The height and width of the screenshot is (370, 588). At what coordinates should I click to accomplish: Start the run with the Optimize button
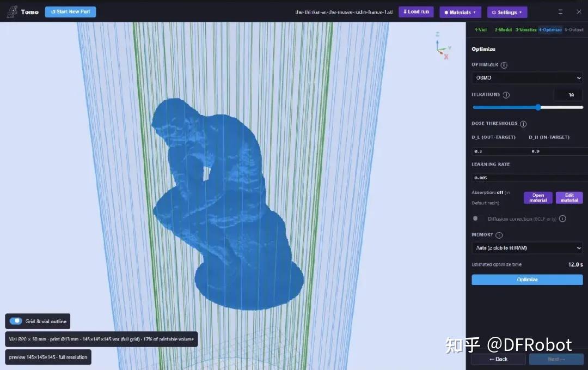(527, 280)
